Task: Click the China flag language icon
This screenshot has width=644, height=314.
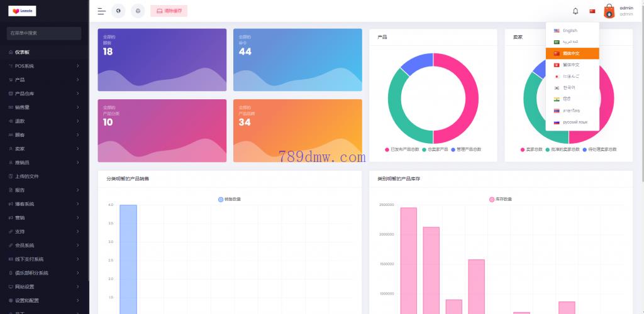Action: coord(592,11)
